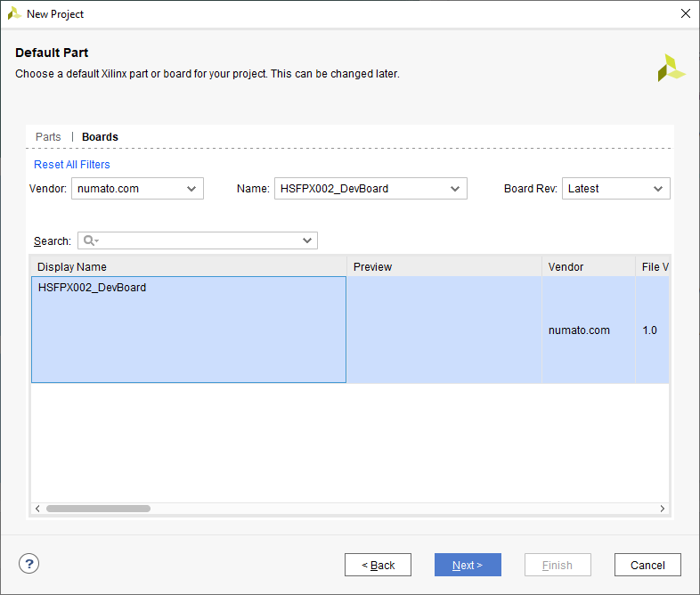Click the Vendor column header

point(588,266)
